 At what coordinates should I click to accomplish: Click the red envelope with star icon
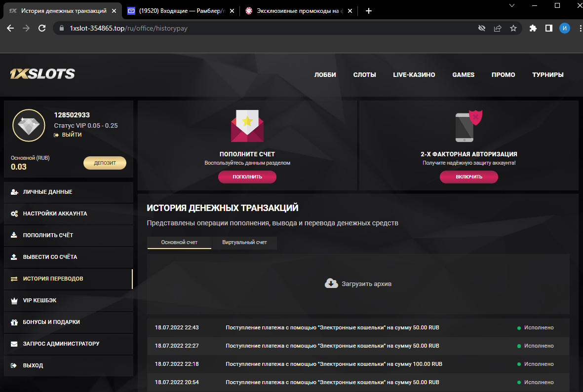tap(247, 126)
